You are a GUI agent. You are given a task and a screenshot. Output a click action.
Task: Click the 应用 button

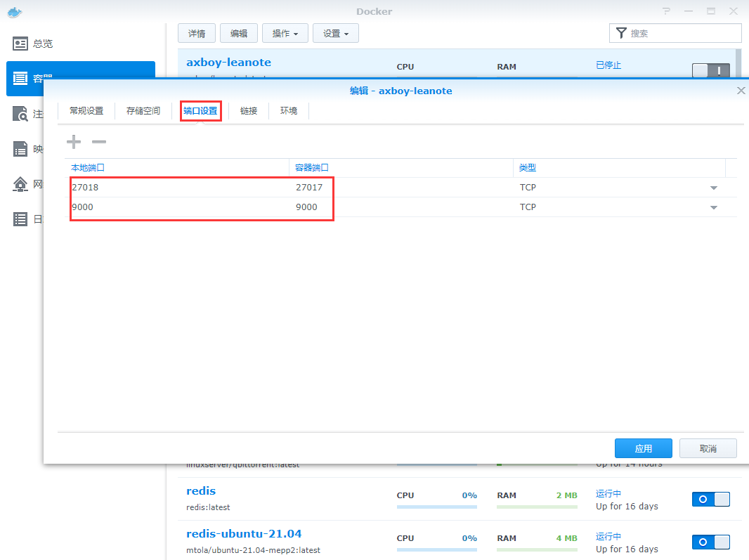coord(643,448)
